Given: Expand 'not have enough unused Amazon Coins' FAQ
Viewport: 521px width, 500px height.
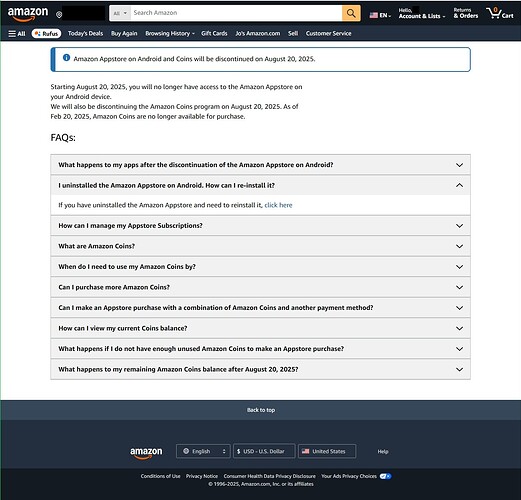Looking at the screenshot, I should pos(260,349).
